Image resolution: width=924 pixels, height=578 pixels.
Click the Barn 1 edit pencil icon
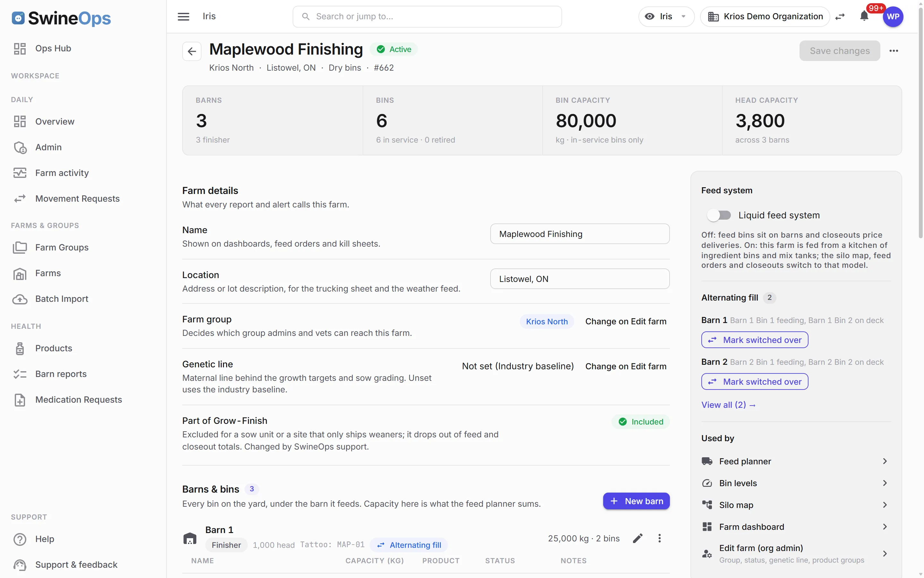[x=637, y=538]
